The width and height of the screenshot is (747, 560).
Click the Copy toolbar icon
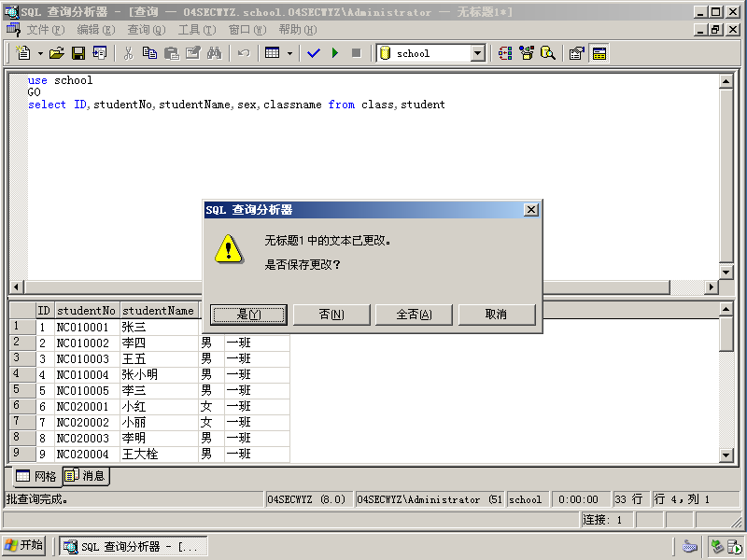click(149, 53)
